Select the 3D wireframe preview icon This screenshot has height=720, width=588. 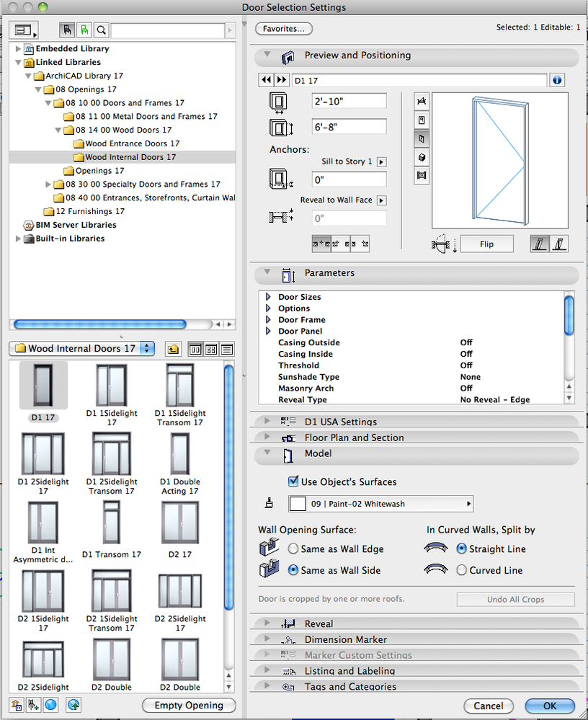(422, 138)
